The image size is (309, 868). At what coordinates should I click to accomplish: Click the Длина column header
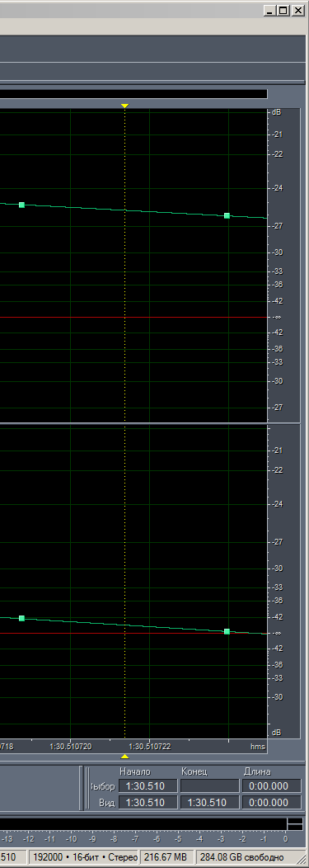tap(257, 771)
